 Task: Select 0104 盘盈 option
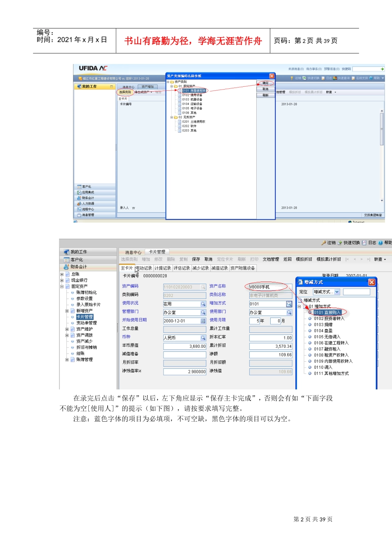323,331
